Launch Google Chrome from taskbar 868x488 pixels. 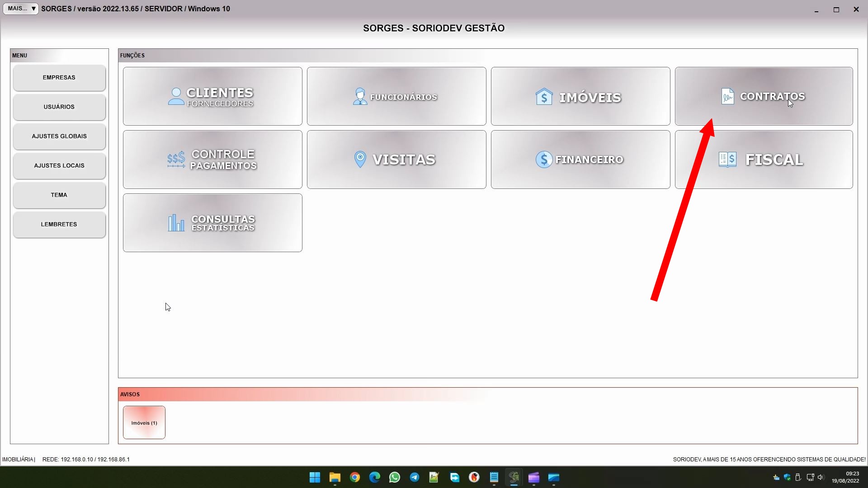[355, 477]
